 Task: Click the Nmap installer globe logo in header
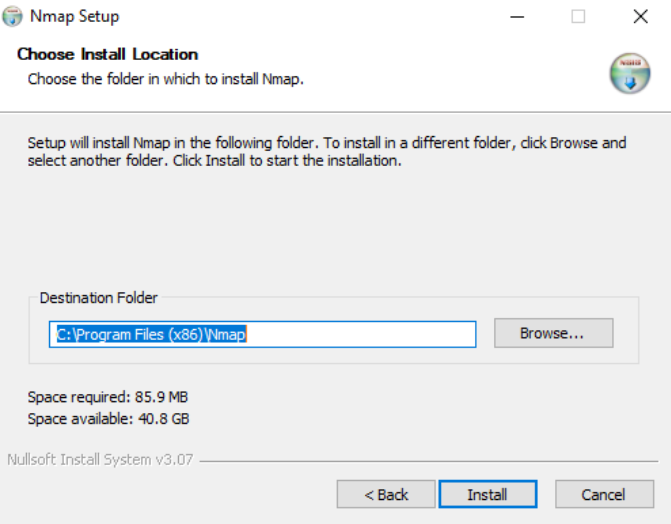coord(630,73)
